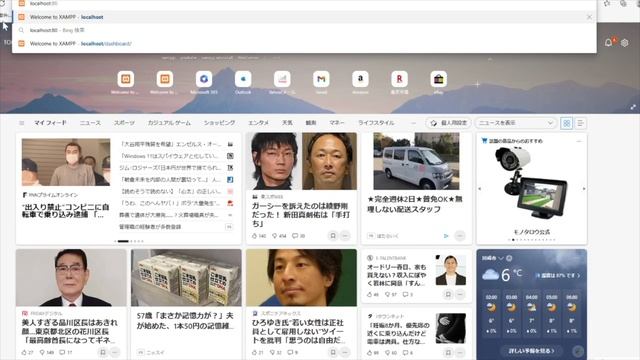Select the ライフスタイル tab

pos(376,123)
